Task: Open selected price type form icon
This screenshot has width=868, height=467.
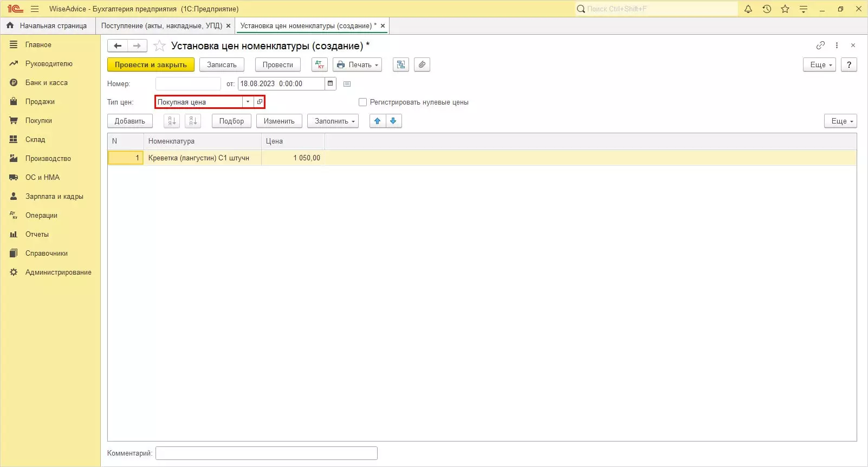Action: [x=260, y=102]
